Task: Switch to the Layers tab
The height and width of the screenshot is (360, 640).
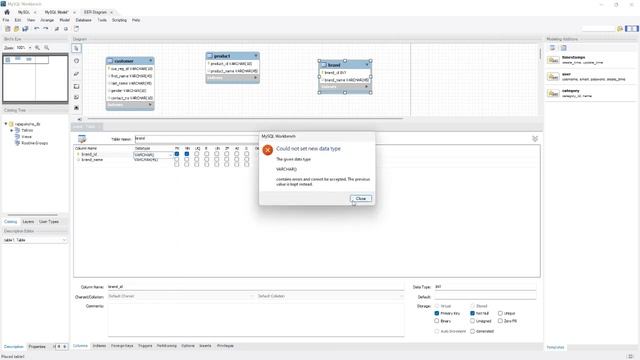Action: [x=28, y=222]
